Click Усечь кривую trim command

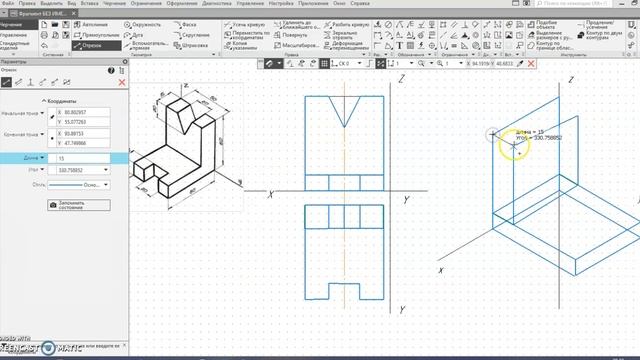coord(245,25)
